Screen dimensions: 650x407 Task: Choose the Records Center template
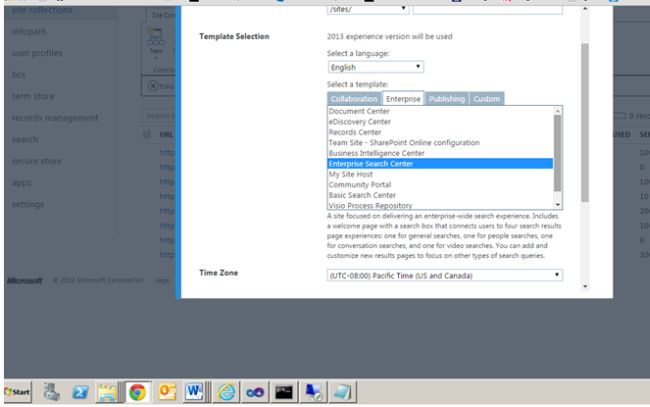[x=440, y=132]
